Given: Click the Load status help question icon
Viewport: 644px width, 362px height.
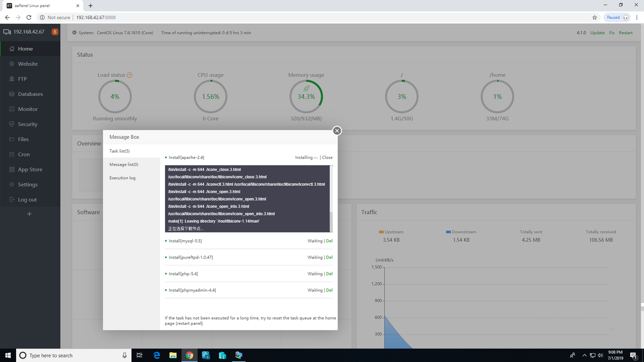Looking at the screenshot, I should [x=129, y=75].
